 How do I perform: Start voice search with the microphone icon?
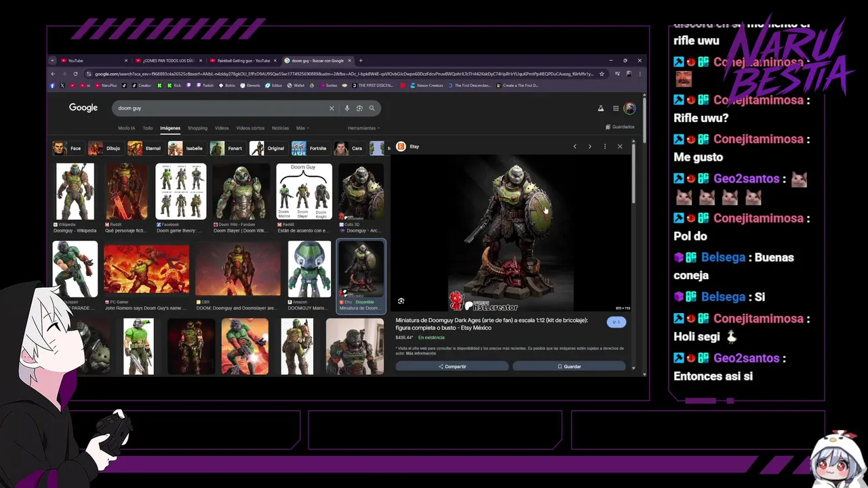pyautogui.click(x=347, y=108)
